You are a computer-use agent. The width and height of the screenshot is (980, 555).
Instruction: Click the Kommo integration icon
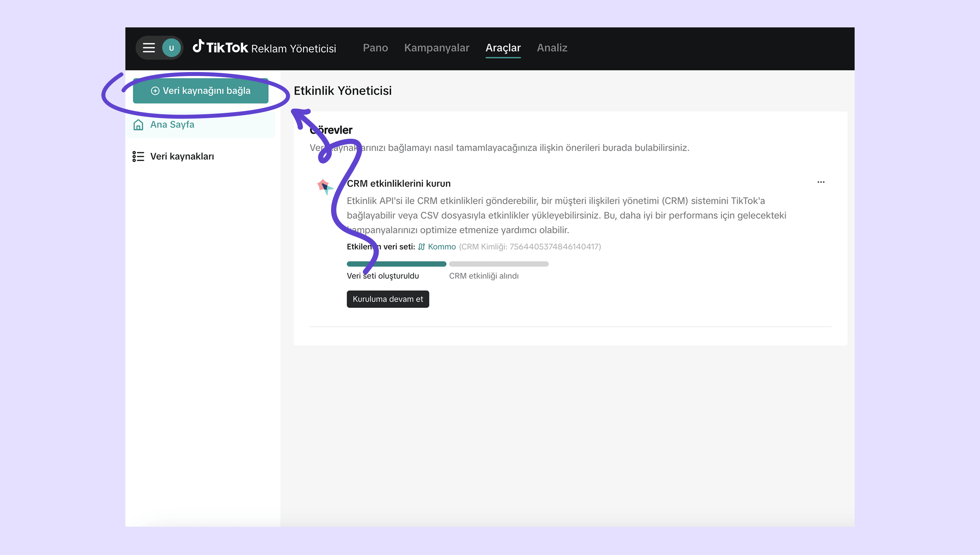pyautogui.click(x=422, y=247)
